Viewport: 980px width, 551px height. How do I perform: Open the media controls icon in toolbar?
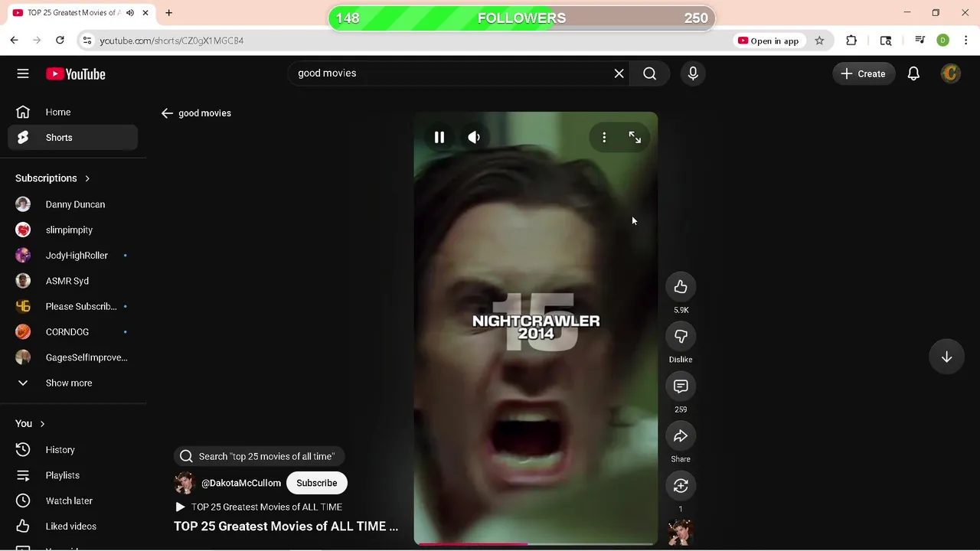920,41
